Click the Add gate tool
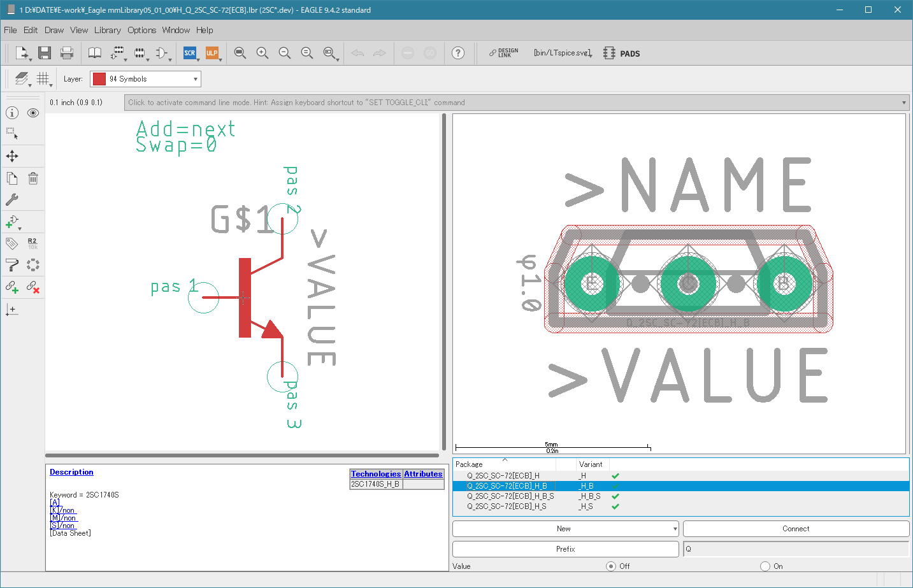The width and height of the screenshot is (913, 588). 12,222
